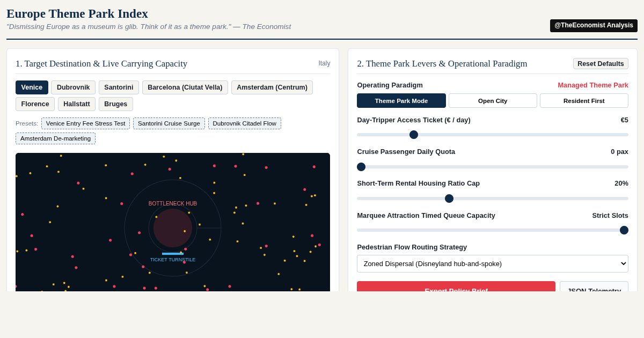Viewport: 644px width, 338px height.
Task: Adjust Cruise Passenger Daily Quota slider
Action: 493,167
